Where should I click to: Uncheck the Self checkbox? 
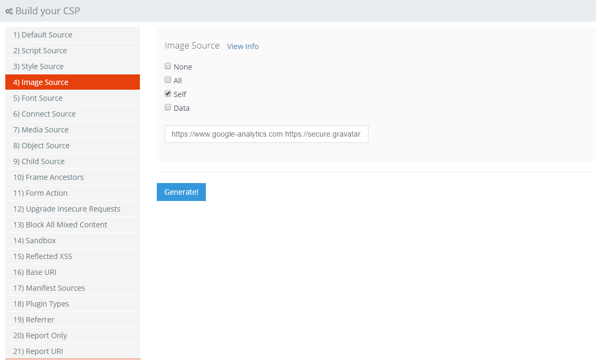[x=168, y=94]
